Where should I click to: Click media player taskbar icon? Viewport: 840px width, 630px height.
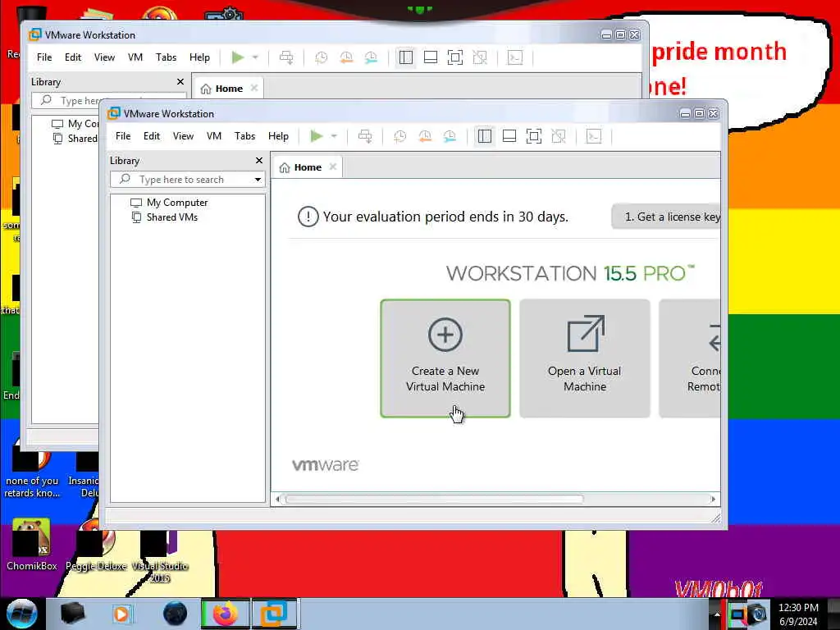tap(121, 614)
